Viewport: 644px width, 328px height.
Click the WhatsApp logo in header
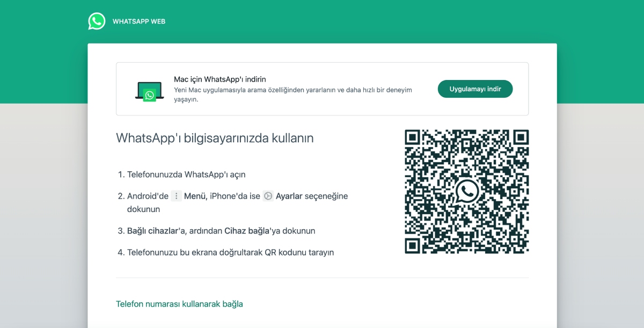pos(97,21)
